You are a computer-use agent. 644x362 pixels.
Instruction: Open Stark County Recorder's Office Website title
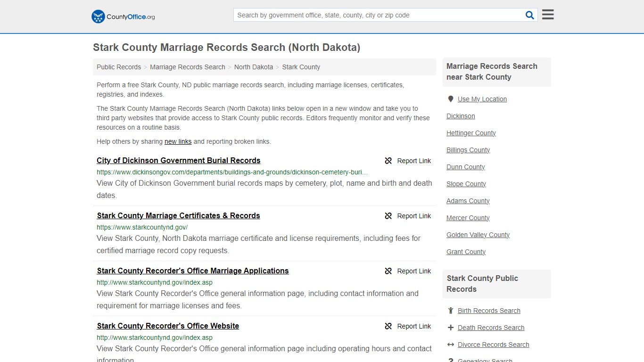coord(168,326)
